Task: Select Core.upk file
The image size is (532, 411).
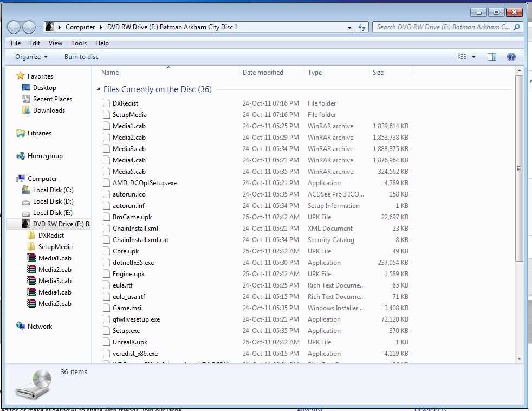Action: pos(126,251)
